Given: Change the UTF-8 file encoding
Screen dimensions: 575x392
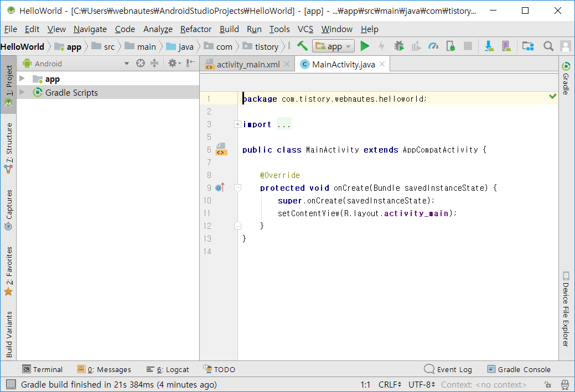Looking at the screenshot, I should pyautogui.click(x=422, y=385).
